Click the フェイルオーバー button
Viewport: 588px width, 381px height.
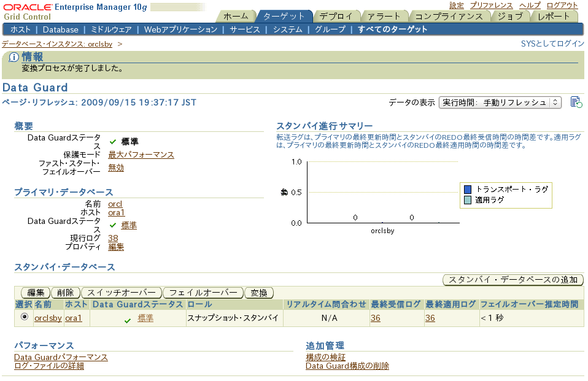(x=203, y=293)
